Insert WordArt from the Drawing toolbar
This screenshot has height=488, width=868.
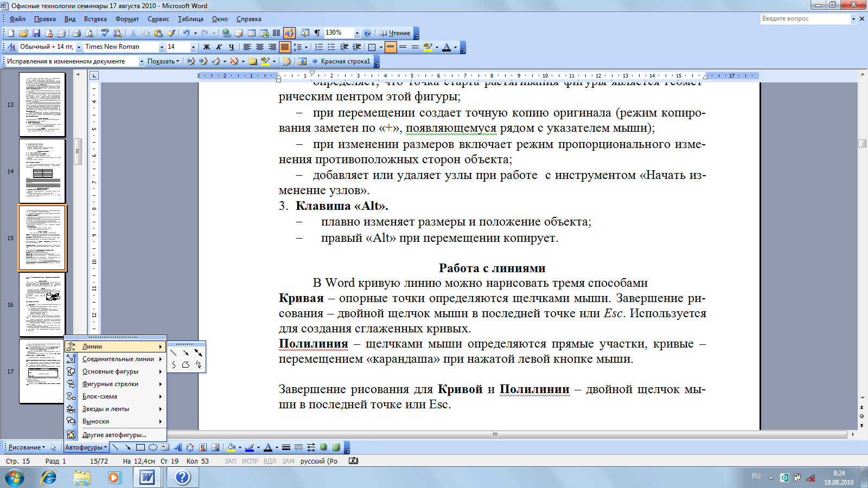tap(178, 447)
